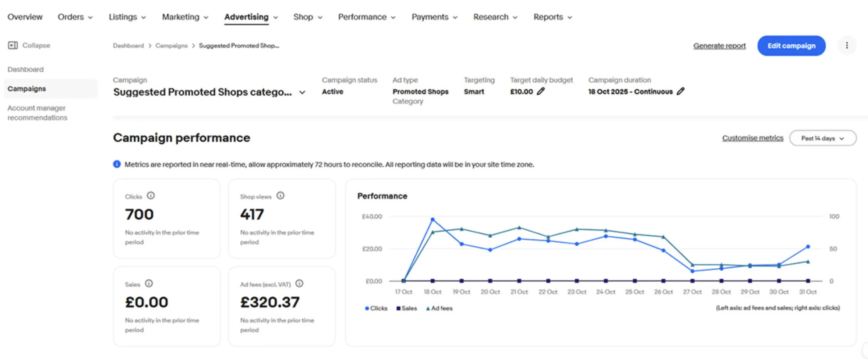Go to Campaigns in the breadcrumb
This screenshot has height=364, width=868.
[171, 46]
